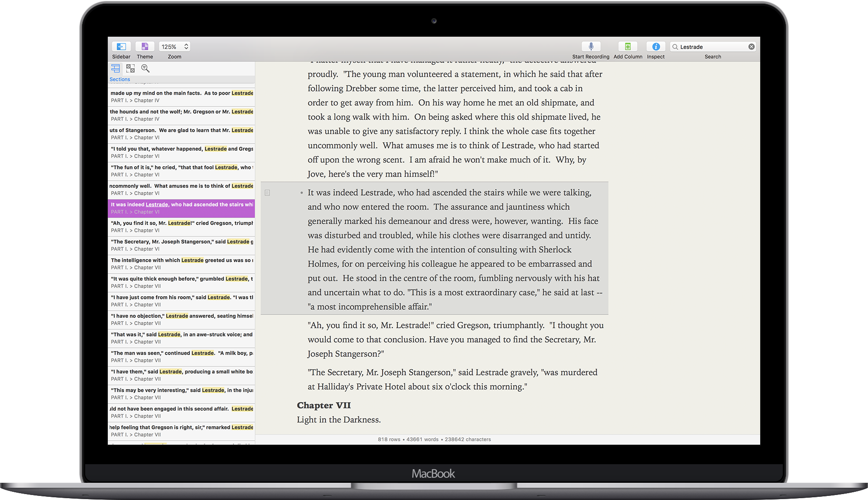This screenshot has height=500, width=868.
Task: Select result 'I have just come from his room'
Action: point(181,301)
